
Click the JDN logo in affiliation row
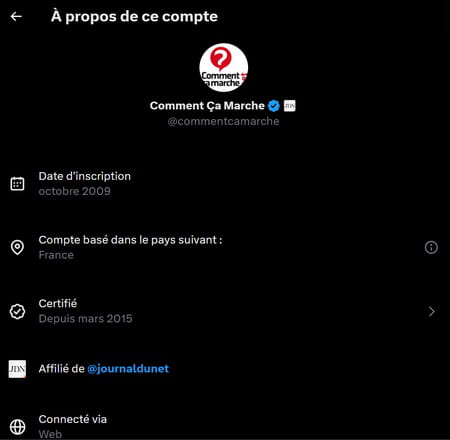(x=17, y=369)
